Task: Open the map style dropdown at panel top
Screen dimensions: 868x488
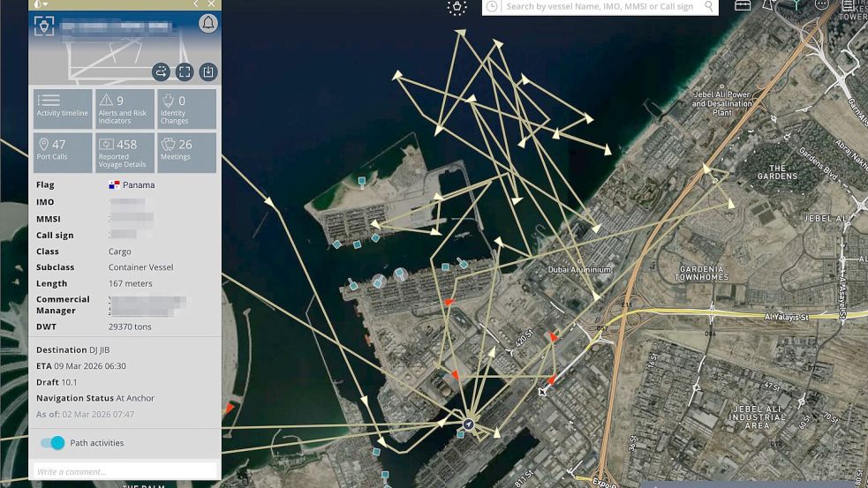Action: (41, 4)
